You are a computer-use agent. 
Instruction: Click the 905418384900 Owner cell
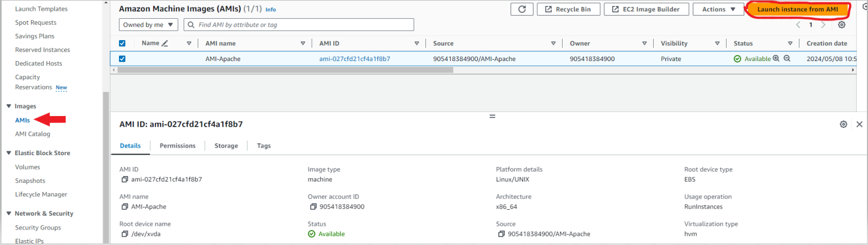click(592, 59)
